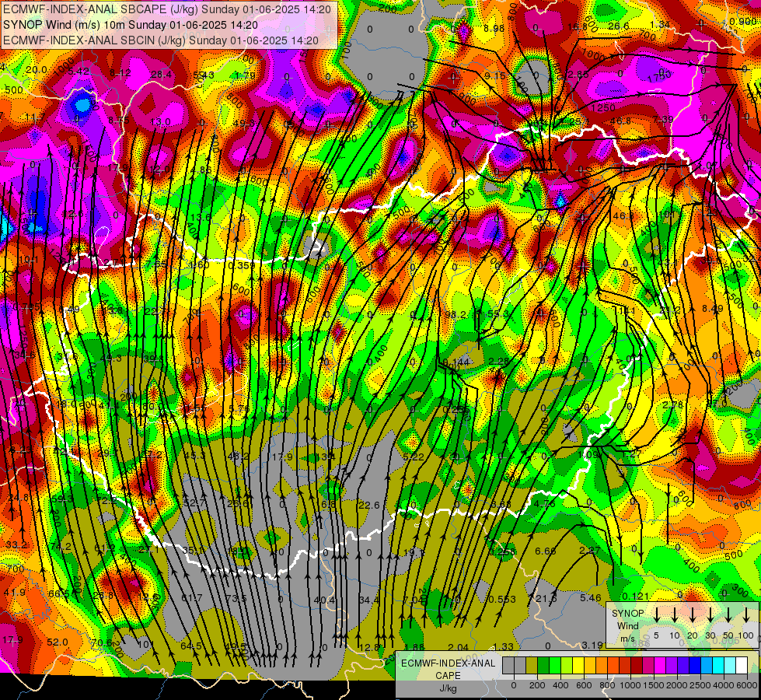Click the 98.2 station value on map
The height and width of the screenshot is (700, 761).
pyautogui.click(x=456, y=315)
